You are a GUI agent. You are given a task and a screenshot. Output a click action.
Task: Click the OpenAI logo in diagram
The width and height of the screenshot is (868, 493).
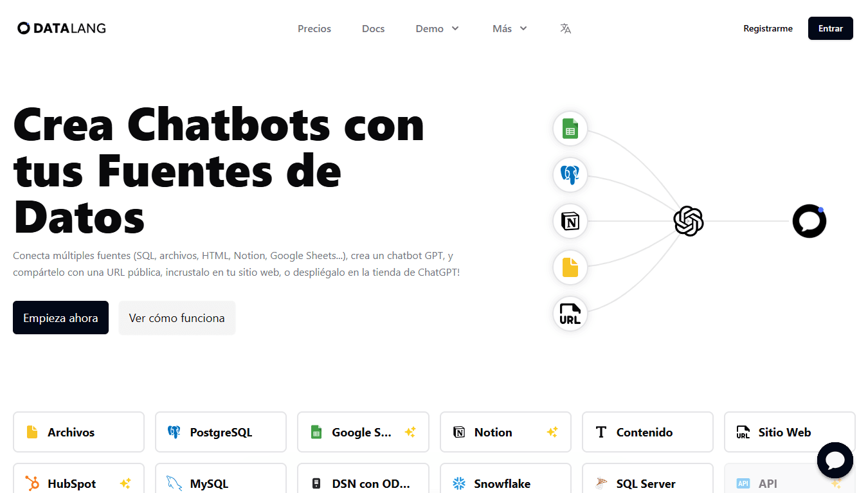pyautogui.click(x=688, y=221)
